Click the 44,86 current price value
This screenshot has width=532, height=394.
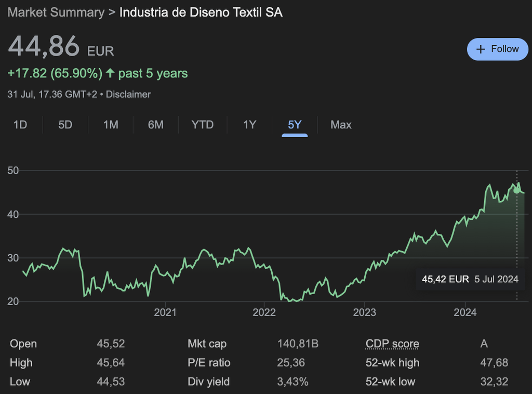click(x=44, y=46)
